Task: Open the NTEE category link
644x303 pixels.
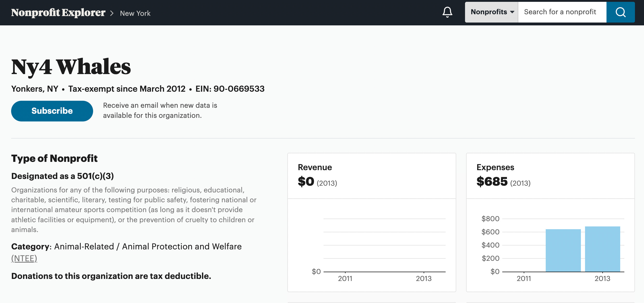Action: click(24, 258)
